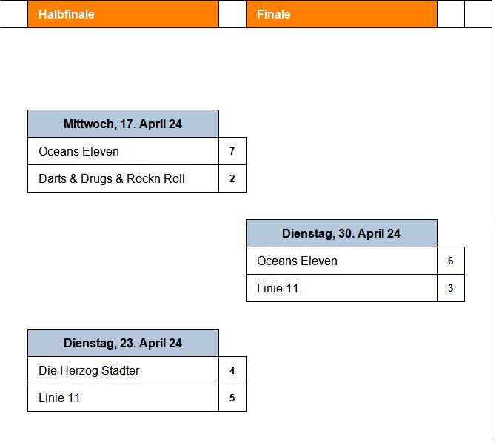The image size is (496, 448).
Task: Select the score 5 cell
Action: pos(232,398)
